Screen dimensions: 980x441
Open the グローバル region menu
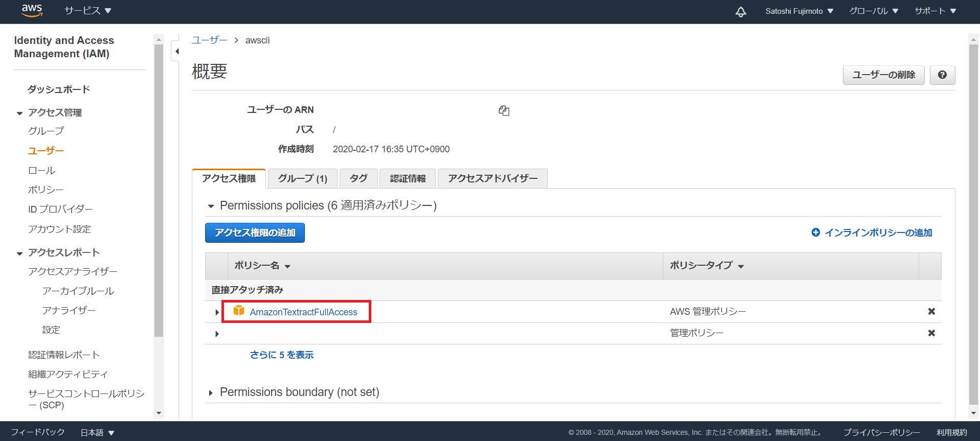(874, 11)
